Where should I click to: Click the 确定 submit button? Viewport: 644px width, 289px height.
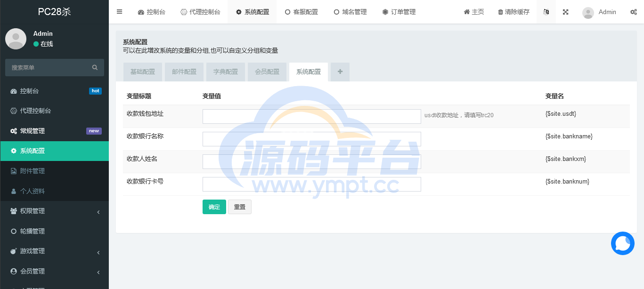click(214, 207)
